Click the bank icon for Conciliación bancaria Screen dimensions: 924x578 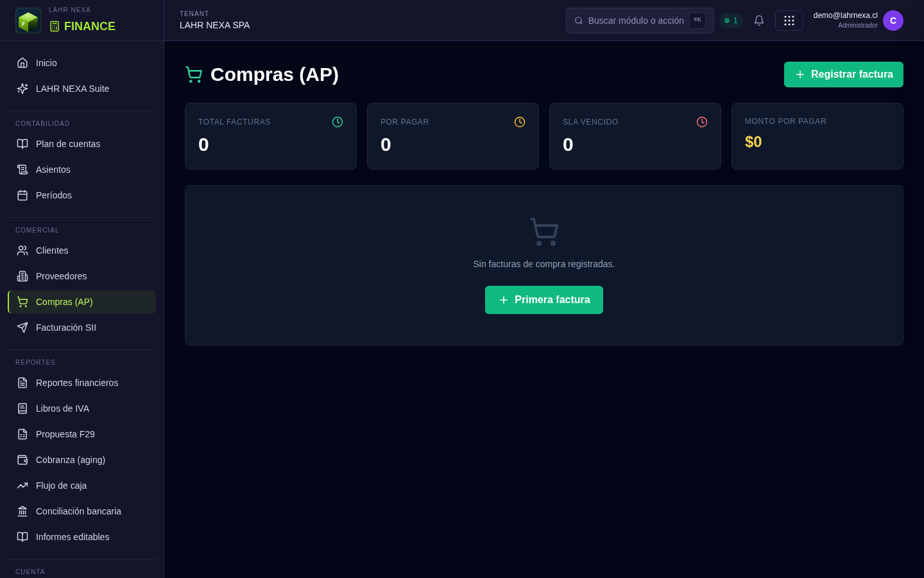pos(22,511)
